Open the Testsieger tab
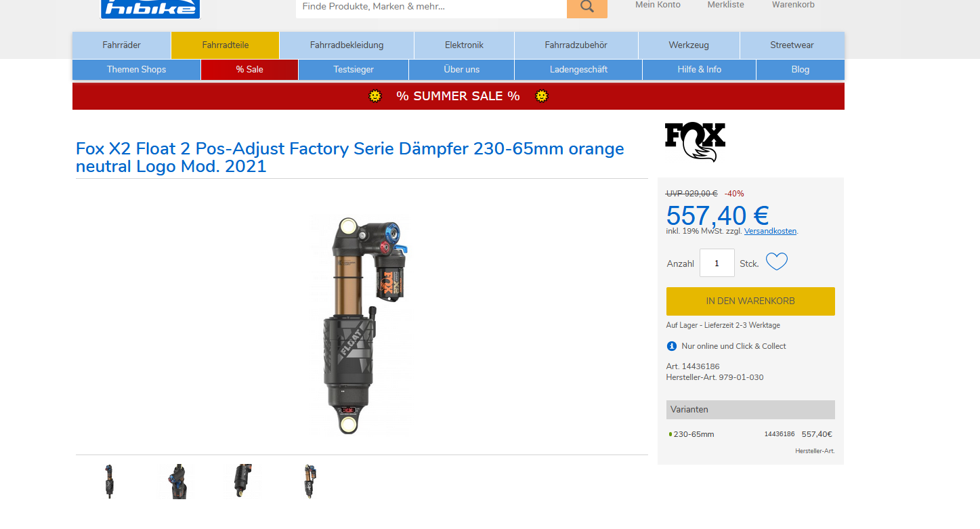Viewport: 980px width, 529px height. (x=354, y=70)
